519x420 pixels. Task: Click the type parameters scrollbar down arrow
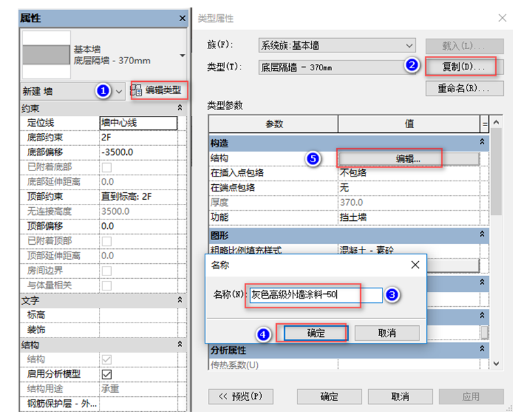[496, 363]
